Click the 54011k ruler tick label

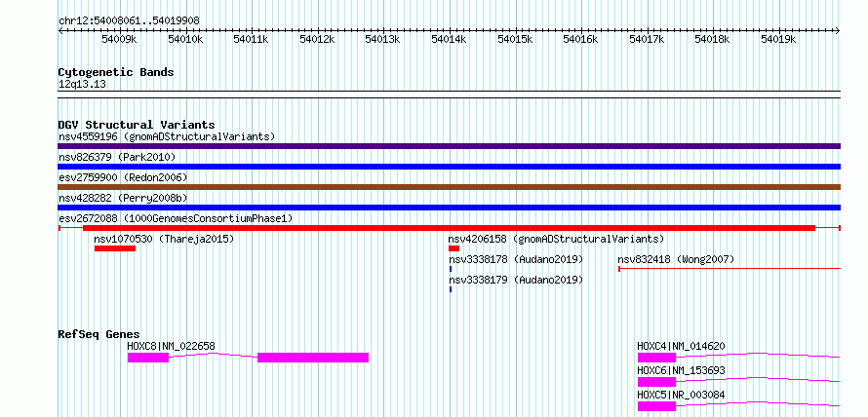click(252, 39)
